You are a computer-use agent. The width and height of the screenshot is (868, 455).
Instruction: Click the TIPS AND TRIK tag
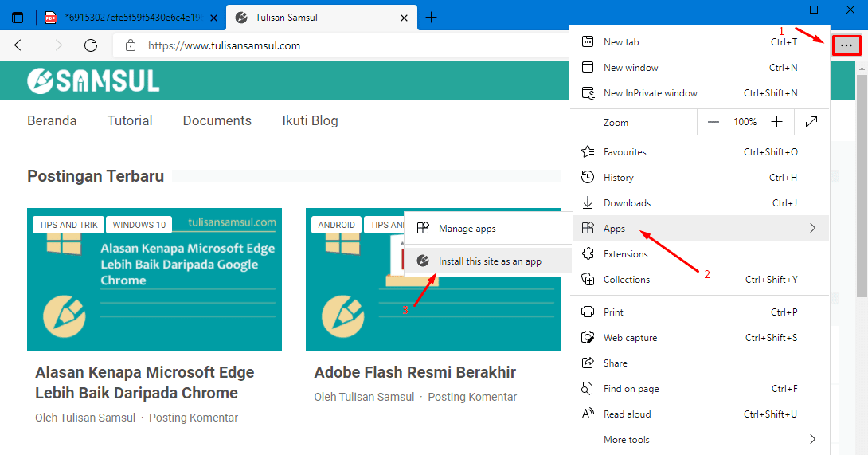click(68, 225)
